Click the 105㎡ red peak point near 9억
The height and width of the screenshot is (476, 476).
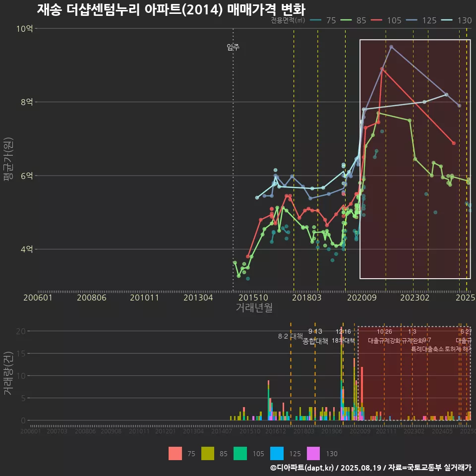(382, 69)
